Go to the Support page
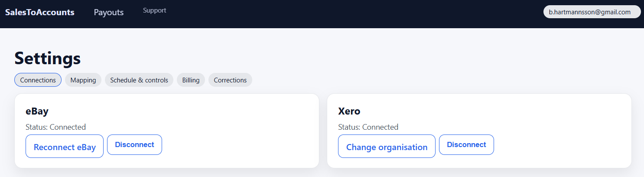 coord(154,10)
